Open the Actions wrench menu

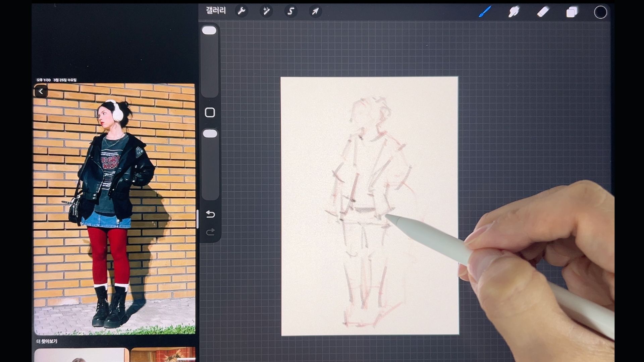pos(241,11)
